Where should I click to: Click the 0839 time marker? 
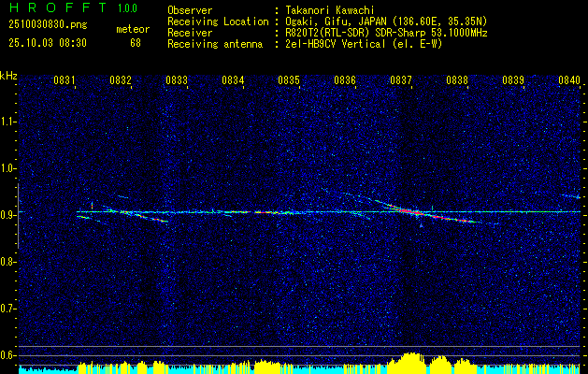(513, 79)
